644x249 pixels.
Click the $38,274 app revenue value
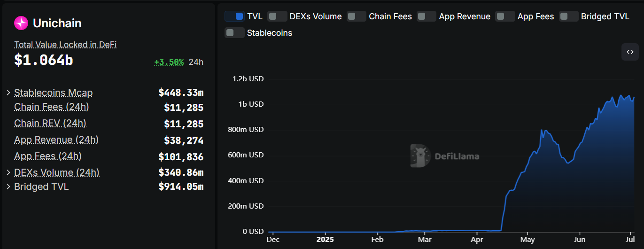(184, 140)
